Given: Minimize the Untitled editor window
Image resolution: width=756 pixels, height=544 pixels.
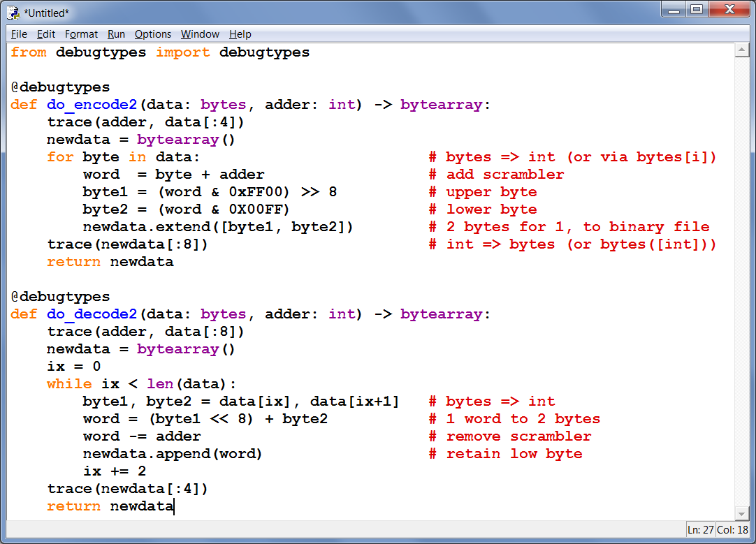Looking at the screenshot, I should pyautogui.click(x=674, y=10).
